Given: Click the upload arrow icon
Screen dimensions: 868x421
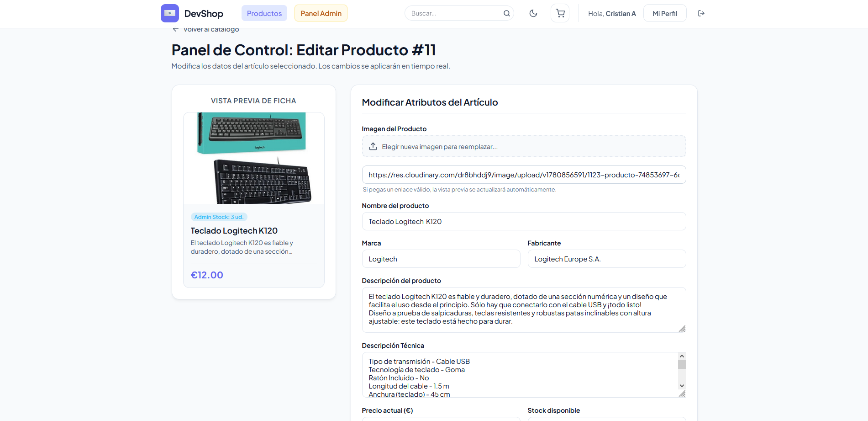Looking at the screenshot, I should point(373,146).
